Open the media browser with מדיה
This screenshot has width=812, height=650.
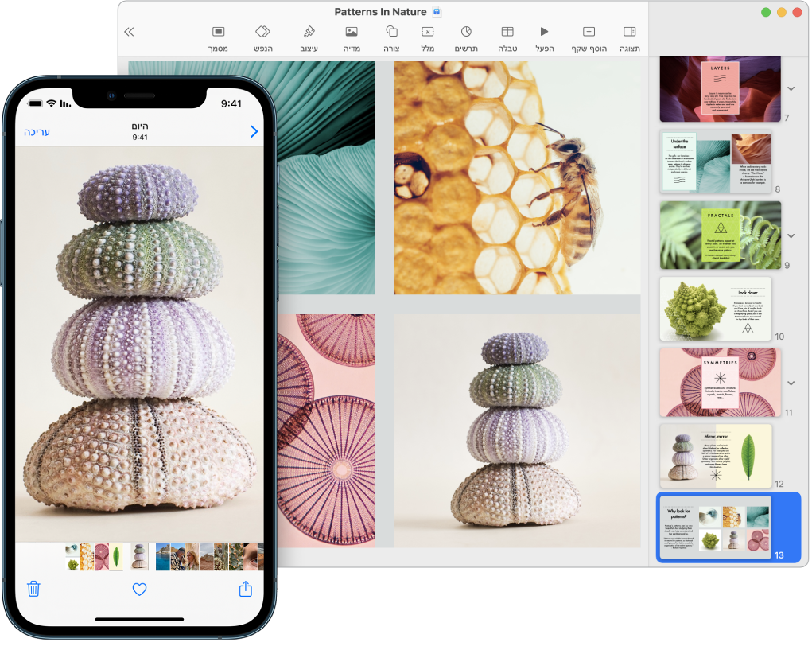[352, 33]
